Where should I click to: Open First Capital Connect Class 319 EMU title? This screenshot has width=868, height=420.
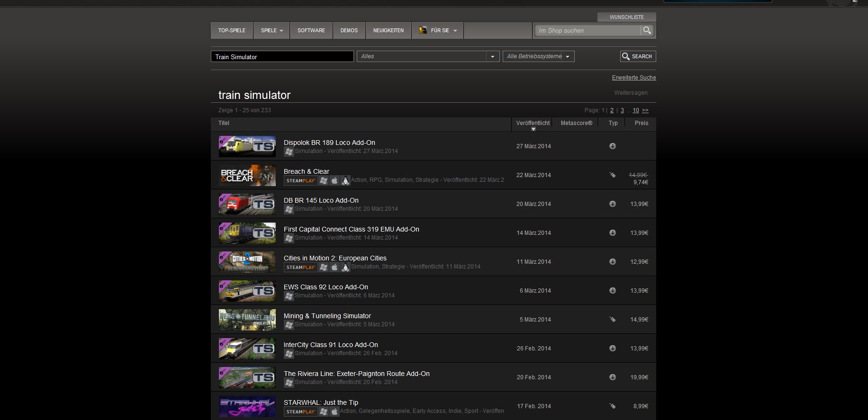tap(352, 229)
